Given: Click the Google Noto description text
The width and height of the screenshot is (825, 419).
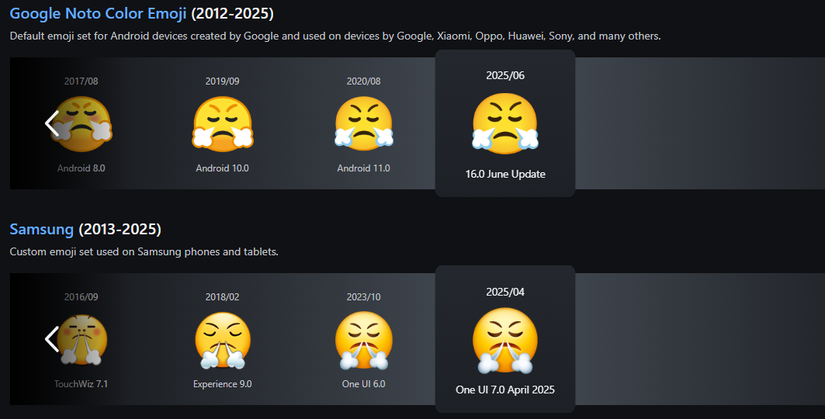Looking at the screenshot, I should click(x=335, y=36).
